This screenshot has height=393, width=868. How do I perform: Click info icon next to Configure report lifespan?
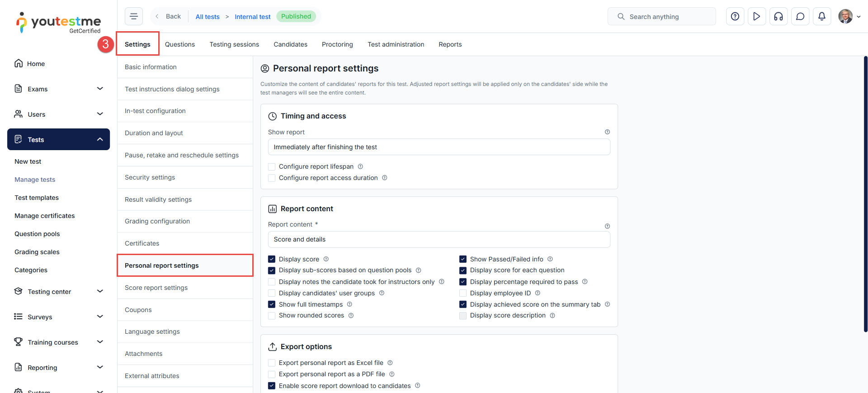coord(360,166)
